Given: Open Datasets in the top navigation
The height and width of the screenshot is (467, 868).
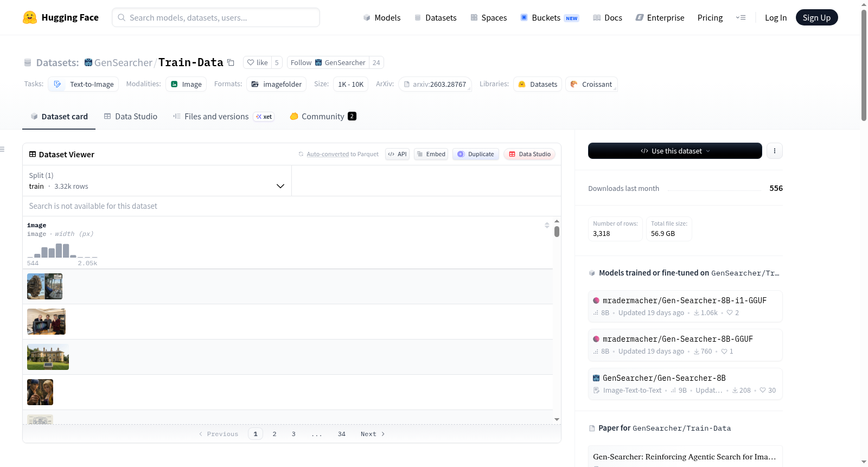Looking at the screenshot, I should 435,17.
